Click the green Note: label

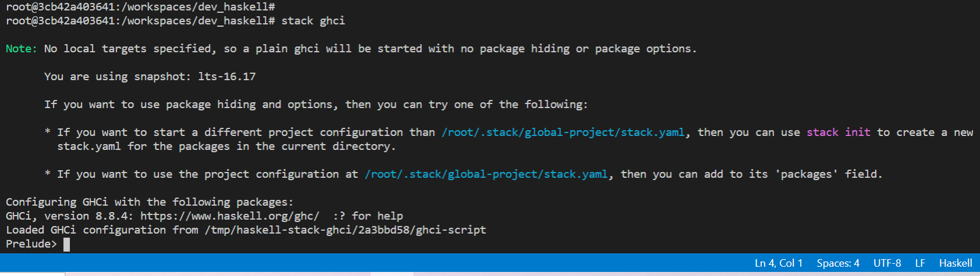(x=22, y=49)
